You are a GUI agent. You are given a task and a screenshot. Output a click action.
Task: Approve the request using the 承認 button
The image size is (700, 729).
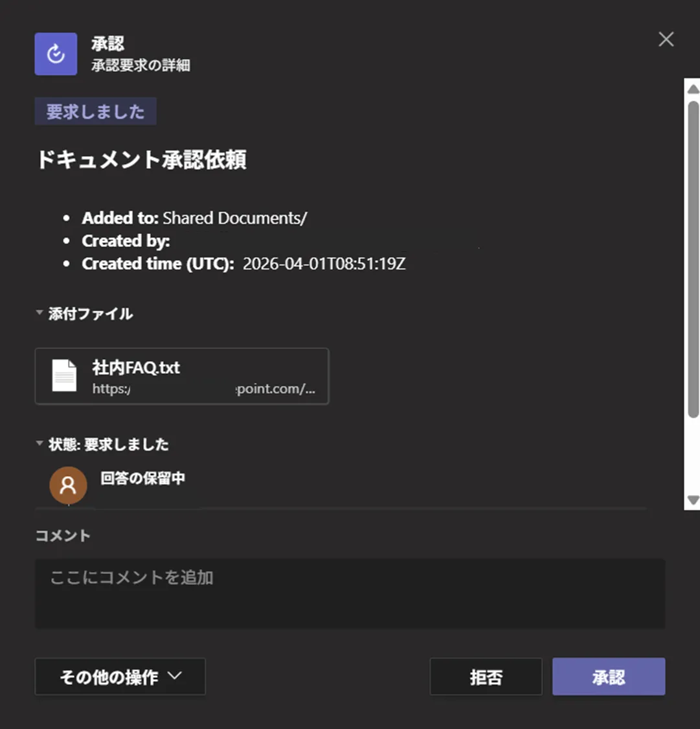point(608,676)
